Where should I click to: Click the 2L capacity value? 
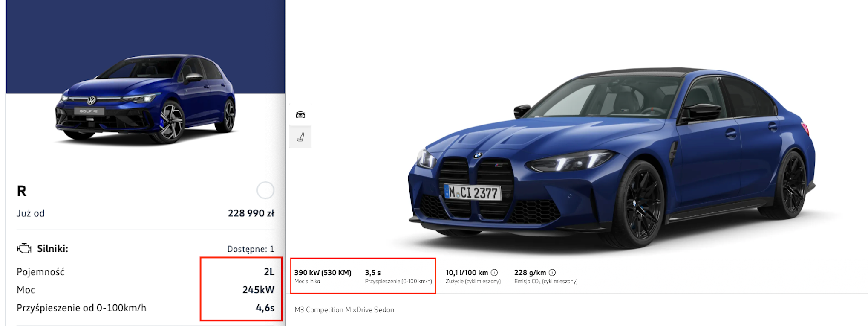(269, 272)
